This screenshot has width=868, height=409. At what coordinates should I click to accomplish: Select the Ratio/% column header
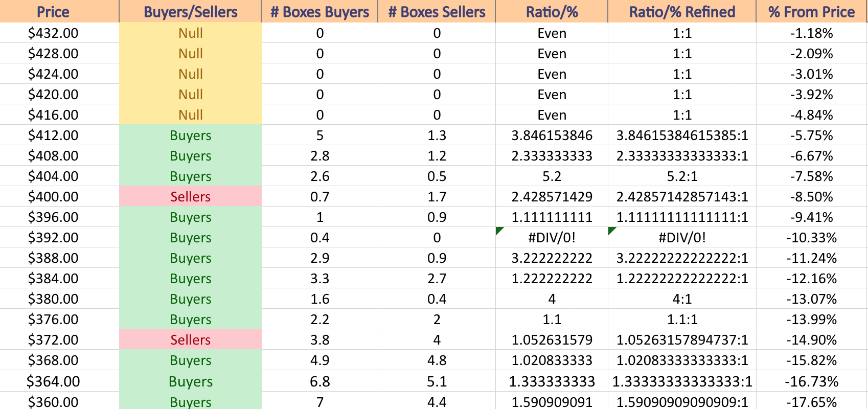coord(552,11)
